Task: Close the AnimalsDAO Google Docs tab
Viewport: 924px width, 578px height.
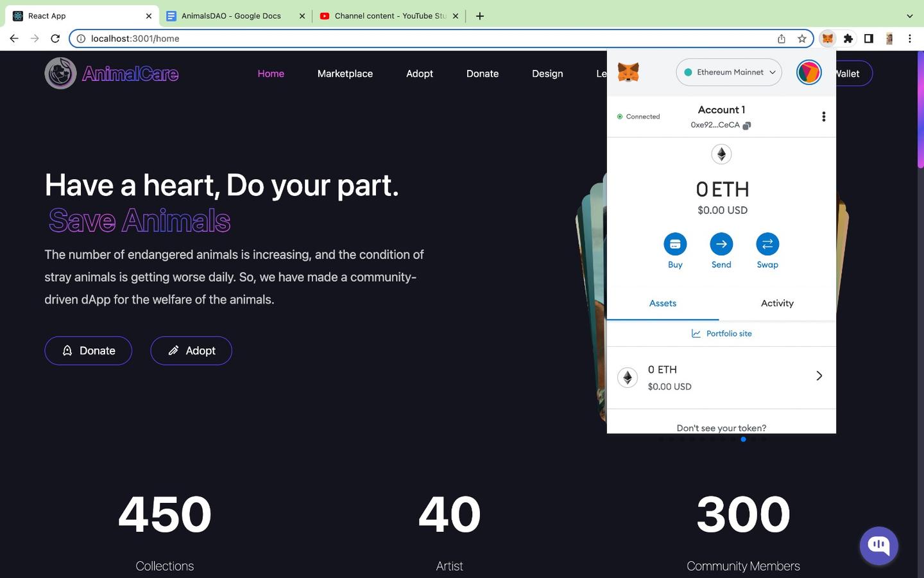Action: pyautogui.click(x=302, y=16)
